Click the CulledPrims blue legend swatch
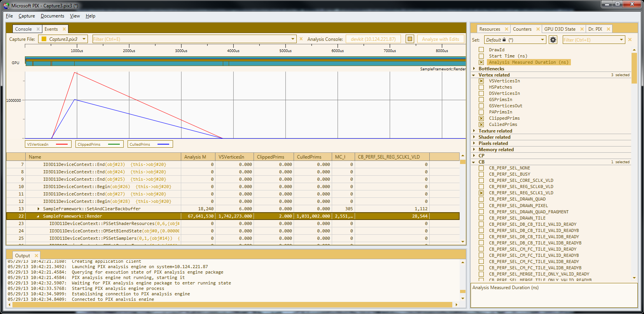 (163, 144)
